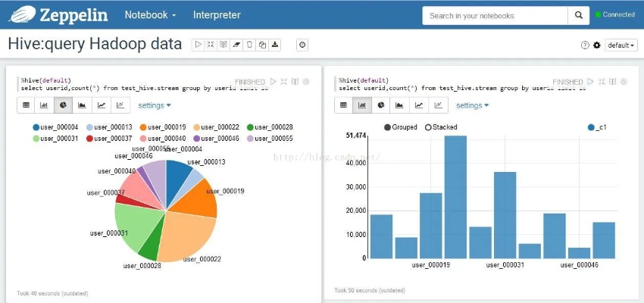Run all paragraphs in the notebook
The image size is (644, 303).
(199, 45)
